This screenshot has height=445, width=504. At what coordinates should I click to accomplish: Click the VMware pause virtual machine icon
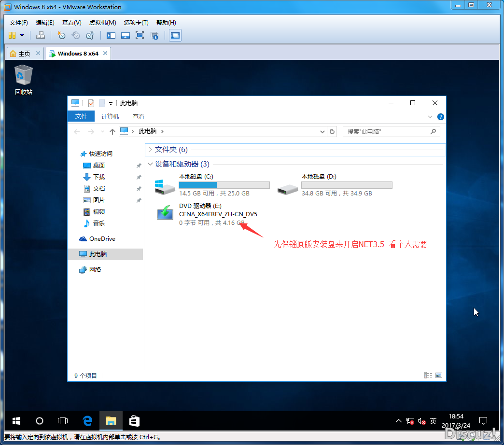[x=12, y=35]
